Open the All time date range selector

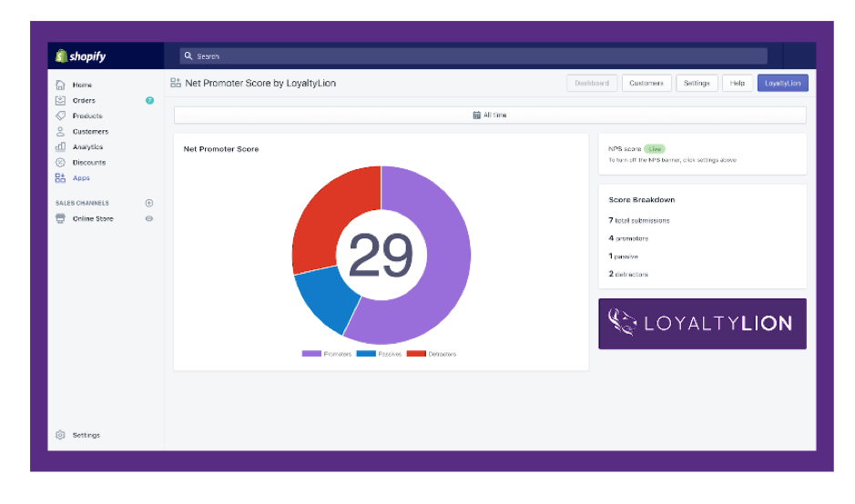[x=490, y=115]
